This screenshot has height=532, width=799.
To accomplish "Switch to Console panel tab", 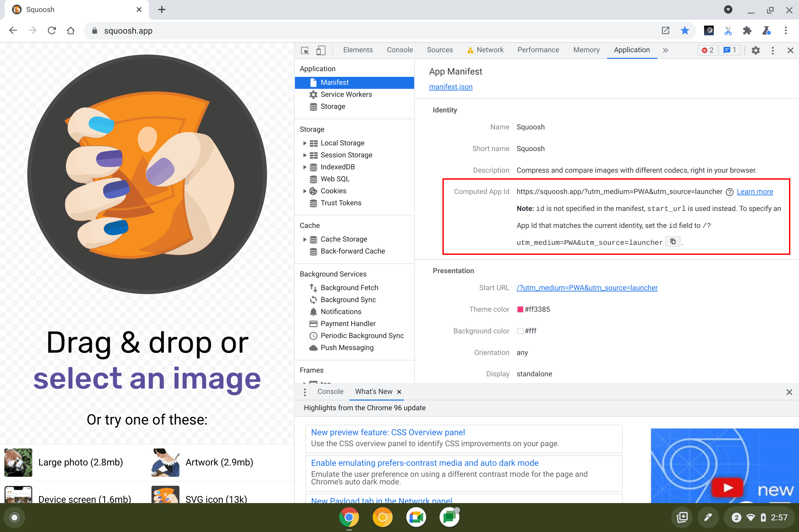I will tap(400, 50).
